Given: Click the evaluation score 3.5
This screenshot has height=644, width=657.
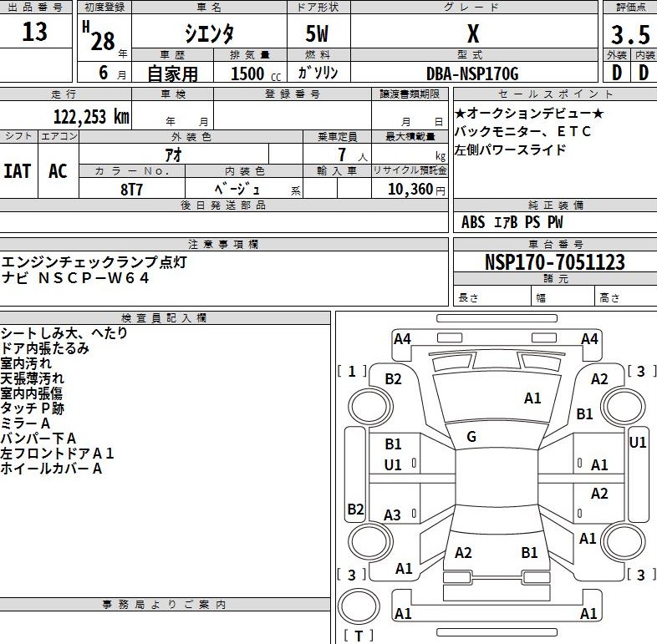Looking at the screenshot, I should (630, 35).
